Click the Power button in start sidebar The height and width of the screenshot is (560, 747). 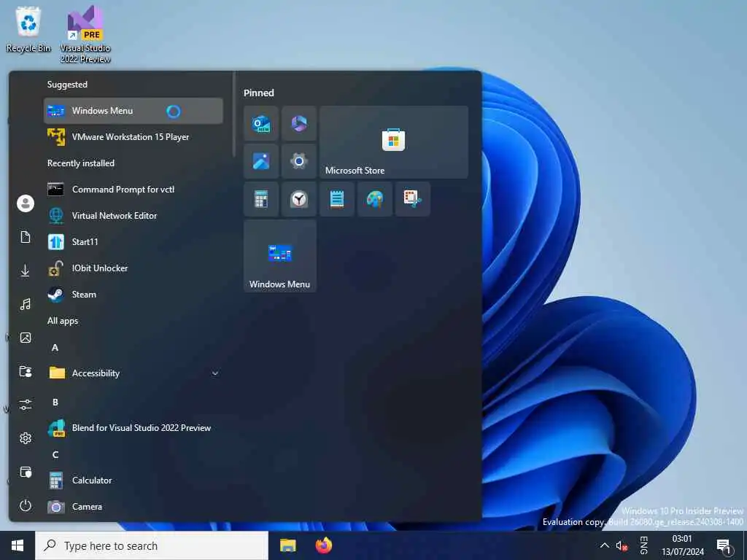[26, 505]
